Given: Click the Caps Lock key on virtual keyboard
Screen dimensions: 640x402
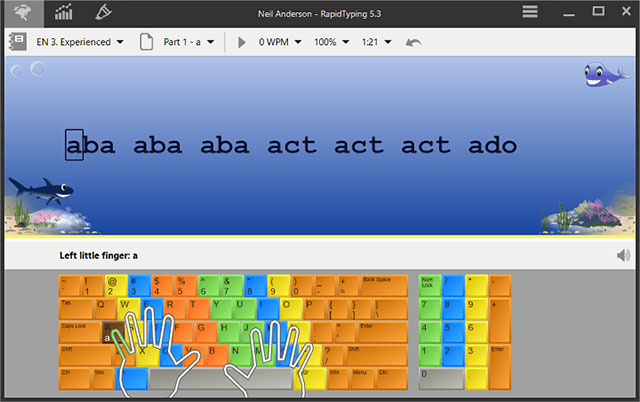Looking at the screenshot, I should point(80,332).
